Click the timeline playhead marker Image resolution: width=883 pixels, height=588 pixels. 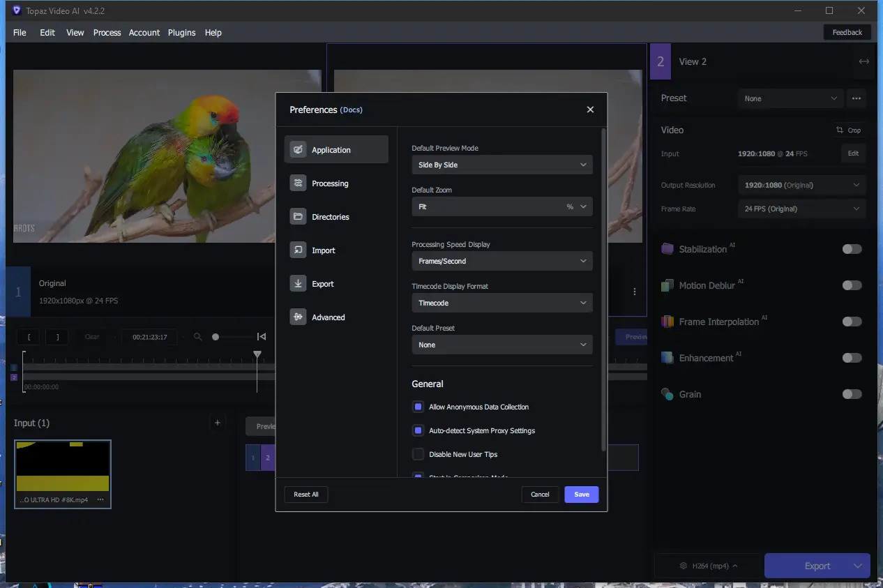(257, 355)
